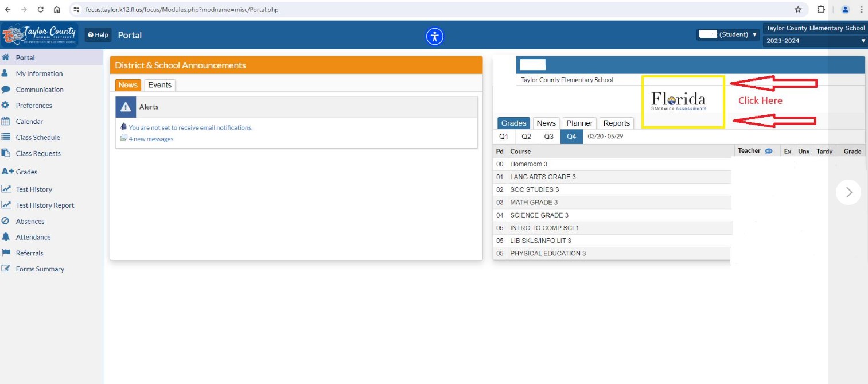Click the Florida Statewide Assessments image
868x384 pixels.
683,102
